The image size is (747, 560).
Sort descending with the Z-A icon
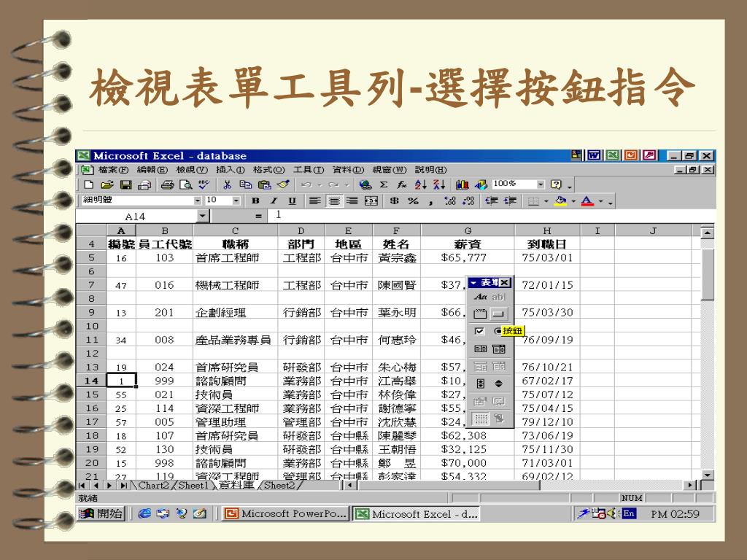439,184
